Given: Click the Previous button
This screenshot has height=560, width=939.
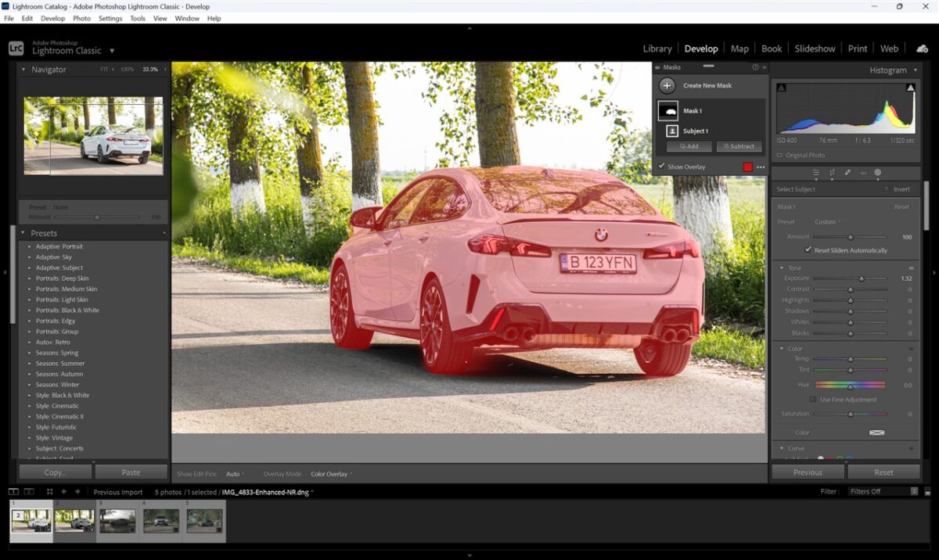Looking at the screenshot, I should coord(807,472).
